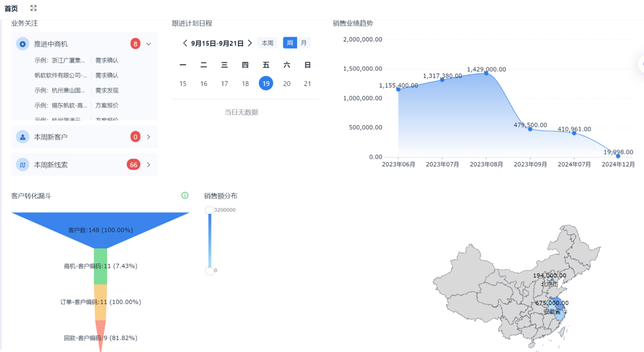
Task: Click the person icon on 本周新客户
Action: pos(21,137)
